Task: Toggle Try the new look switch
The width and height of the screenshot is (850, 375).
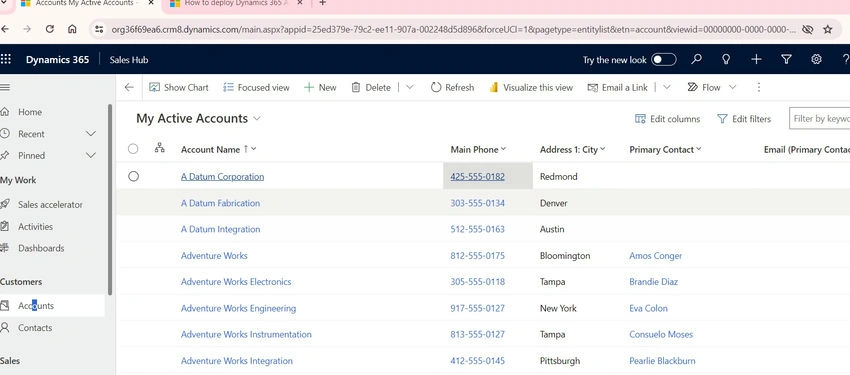Action: (664, 60)
